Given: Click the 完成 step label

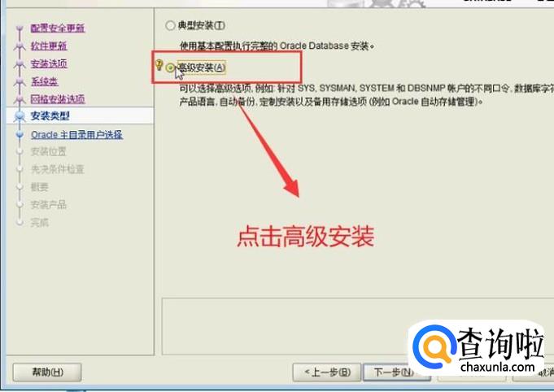Looking at the screenshot, I should pos(39,222).
